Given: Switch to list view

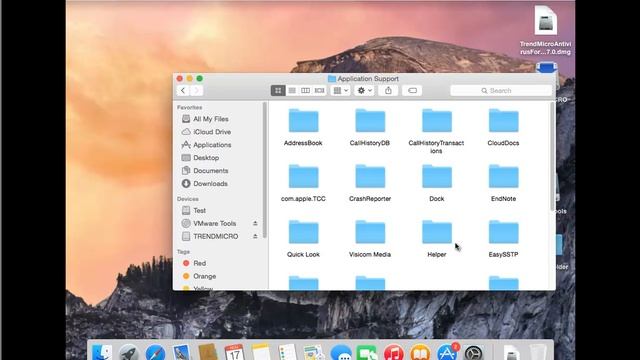Looking at the screenshot, I should pyautogui.click(x=292, y=91).
